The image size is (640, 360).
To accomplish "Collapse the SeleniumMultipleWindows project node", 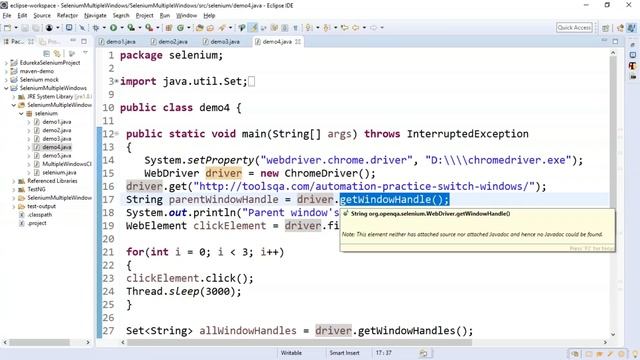I will (6, 88).
